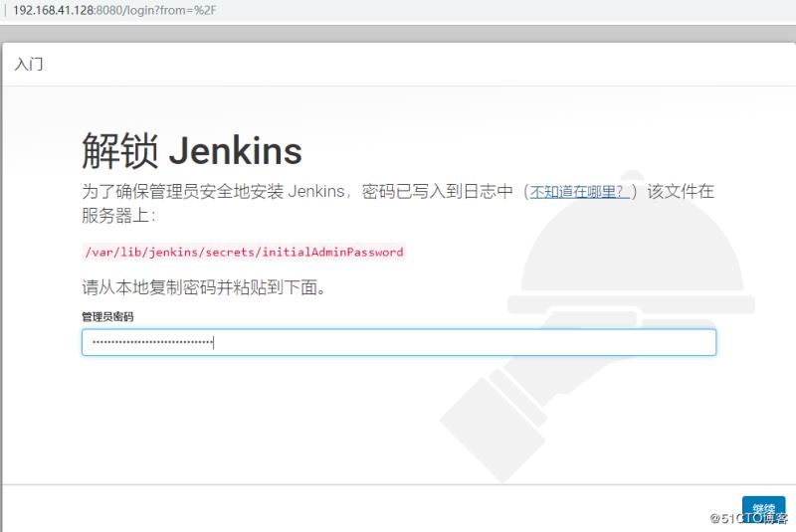
Task: Open the 不知道在哪里? help link
Action: click(579, 192)
